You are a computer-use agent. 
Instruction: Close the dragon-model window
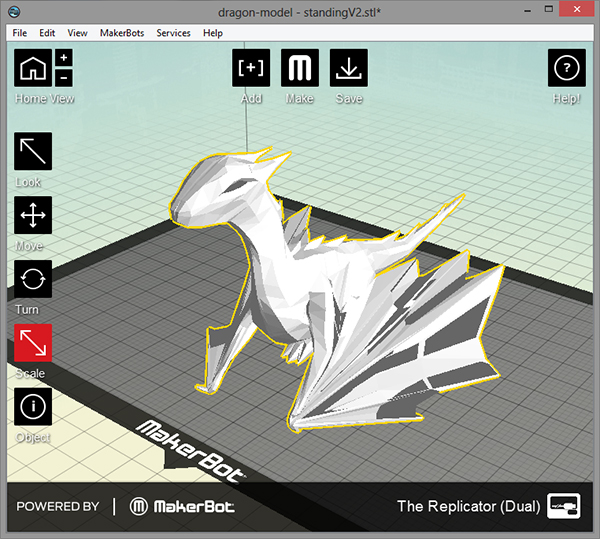(x=577, y=9)
